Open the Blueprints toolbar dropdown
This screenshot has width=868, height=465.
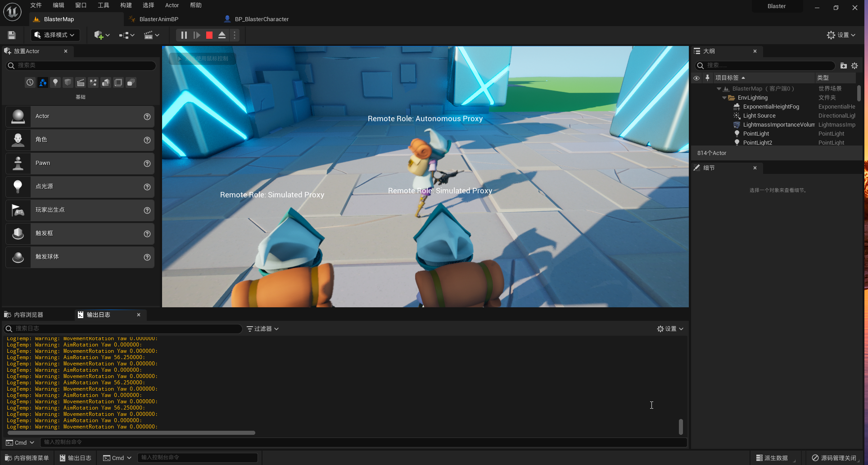127,35
